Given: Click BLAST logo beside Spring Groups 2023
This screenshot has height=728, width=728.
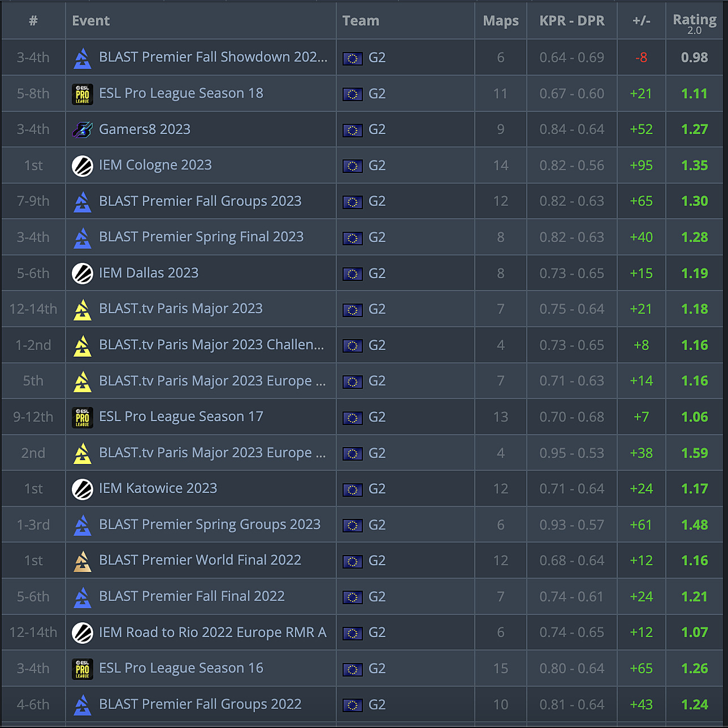Looking at the screenshot, I should pyautogui.click(x=83, y=526).
